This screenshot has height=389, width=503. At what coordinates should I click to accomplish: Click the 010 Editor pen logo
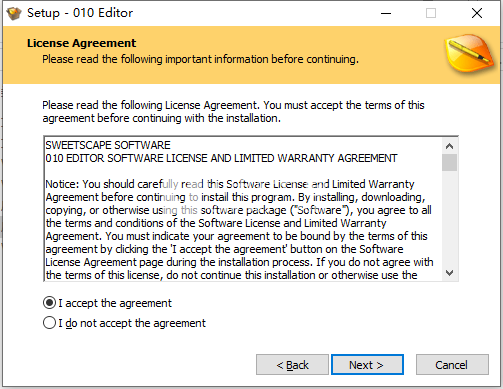469,53
